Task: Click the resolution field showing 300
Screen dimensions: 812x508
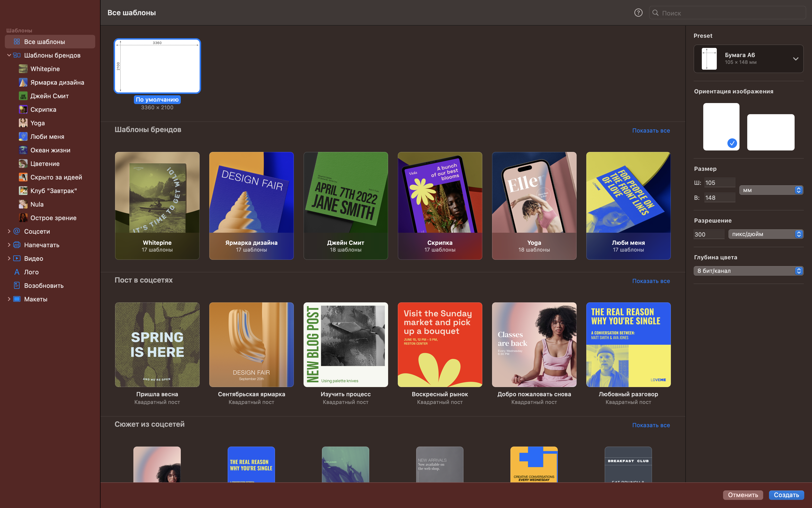Action: (709, 234)
